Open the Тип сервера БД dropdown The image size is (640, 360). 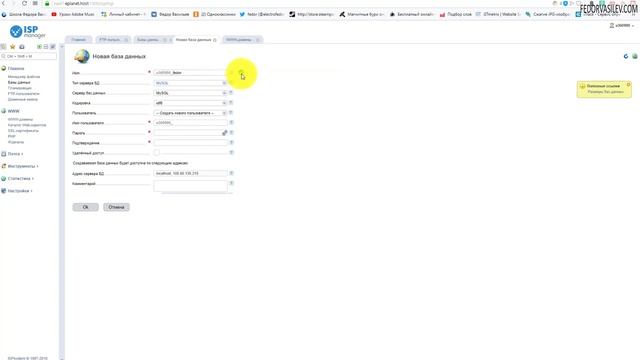coord(190,83)
